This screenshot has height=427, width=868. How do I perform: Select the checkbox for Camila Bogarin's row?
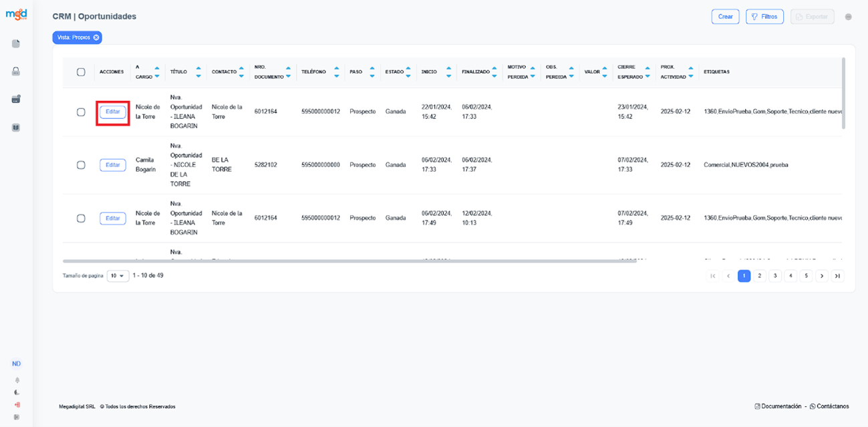point(81,165)
